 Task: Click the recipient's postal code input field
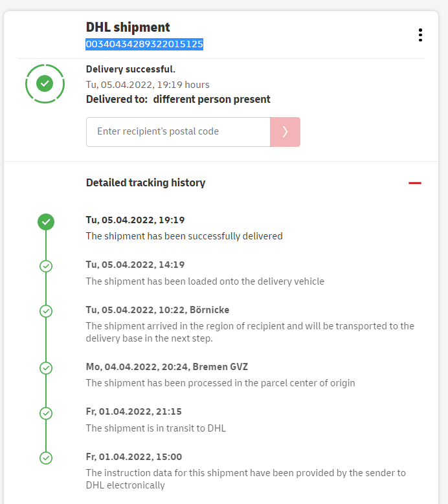tap(178, 132)
